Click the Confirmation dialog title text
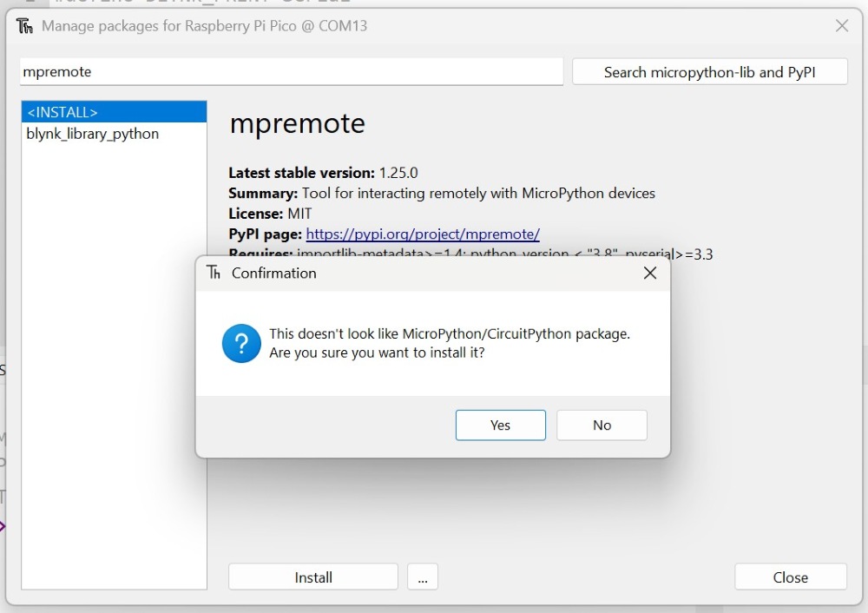Screen dimensions: 868x613 pyautogui.click(x=274, y=273)
